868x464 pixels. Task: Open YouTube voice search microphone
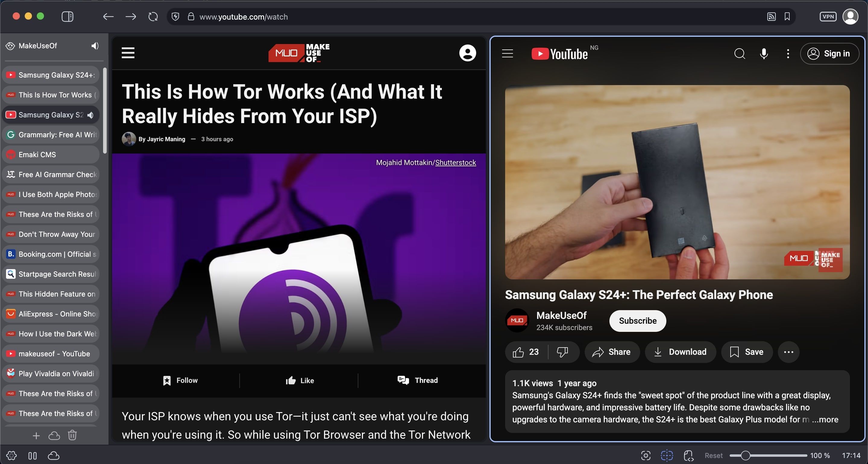(x=764, y=54)
